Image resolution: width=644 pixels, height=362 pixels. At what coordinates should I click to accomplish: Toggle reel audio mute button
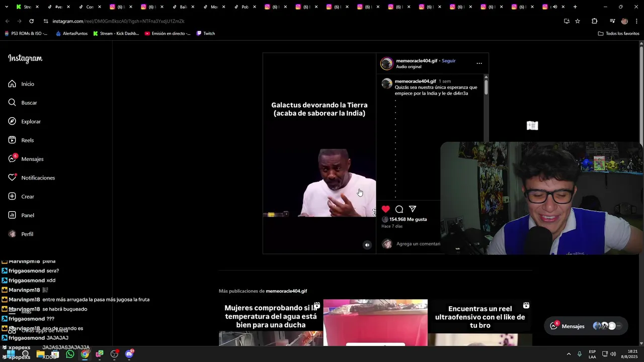[367, 245]
